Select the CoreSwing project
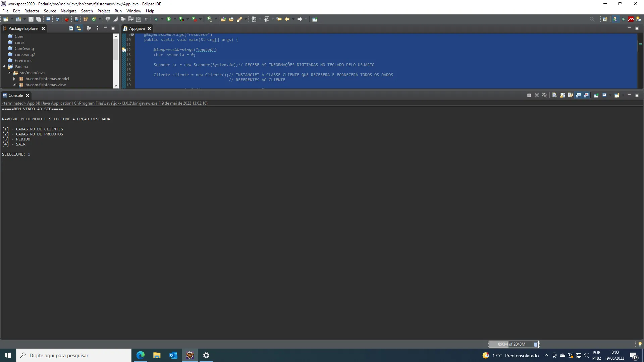Screen dimensions: 644x362 (x=24, y=49)
